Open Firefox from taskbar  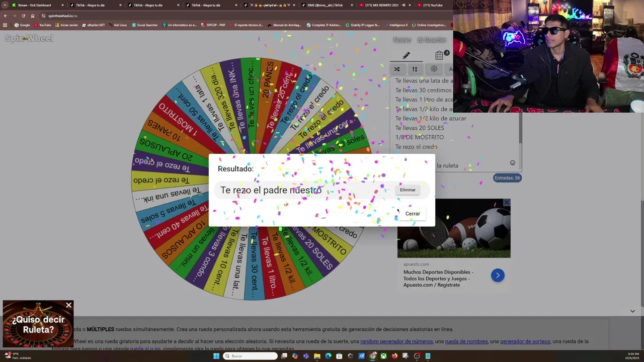click(394, 356)
